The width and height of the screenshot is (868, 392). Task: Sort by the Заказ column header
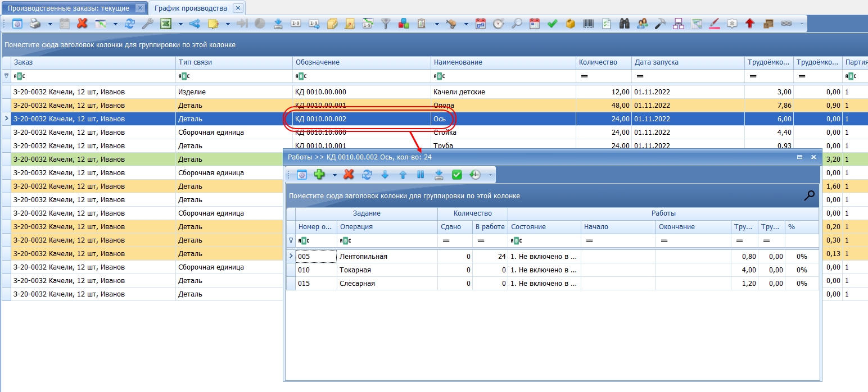93,62
